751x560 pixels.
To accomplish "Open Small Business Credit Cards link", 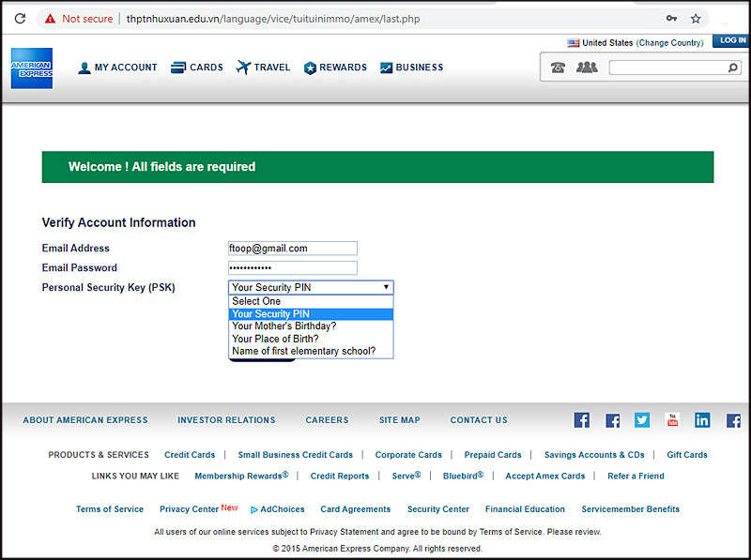I will (x=296, y=455).
